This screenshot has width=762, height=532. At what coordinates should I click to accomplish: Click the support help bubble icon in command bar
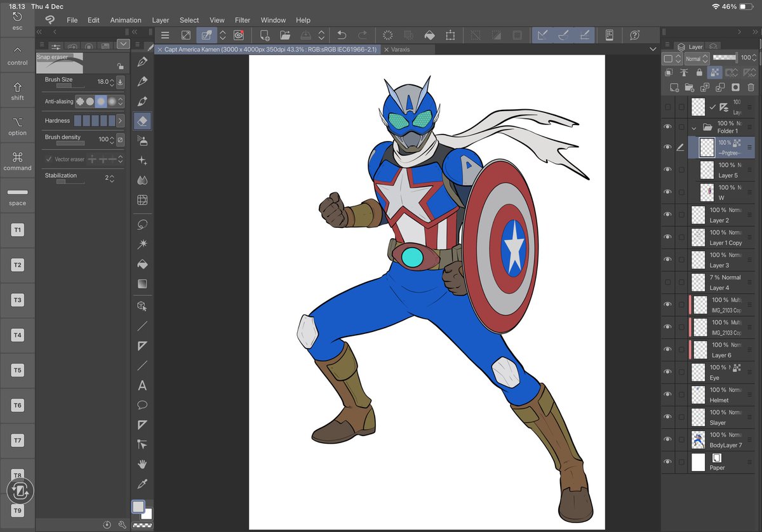click(x=634, y=36)
